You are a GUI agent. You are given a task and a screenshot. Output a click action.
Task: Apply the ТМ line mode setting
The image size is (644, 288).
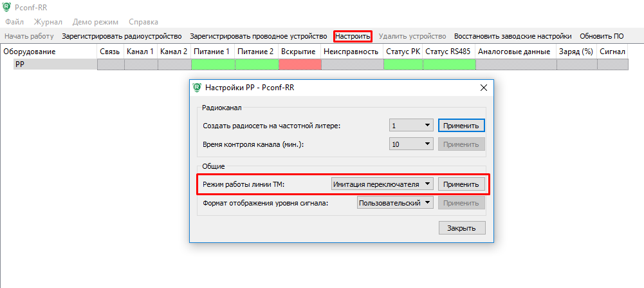tap(461, 184)
